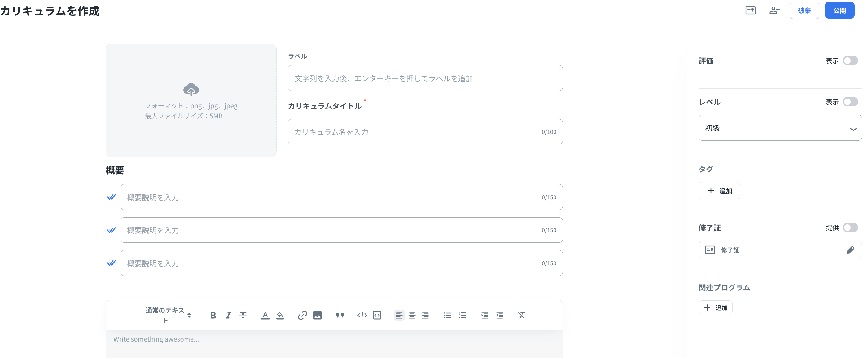Add a blockquote in editor
Screen dimensions: 868x358
(x=340, y=315)
